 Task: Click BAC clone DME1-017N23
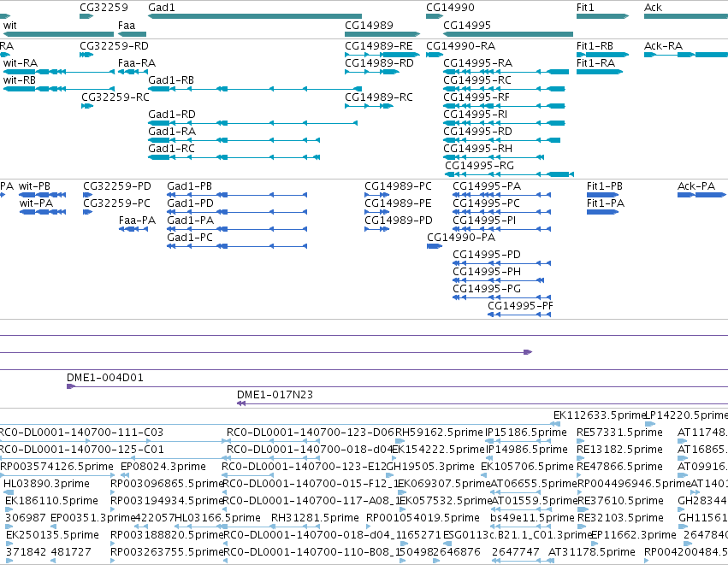tap(275, 395)
